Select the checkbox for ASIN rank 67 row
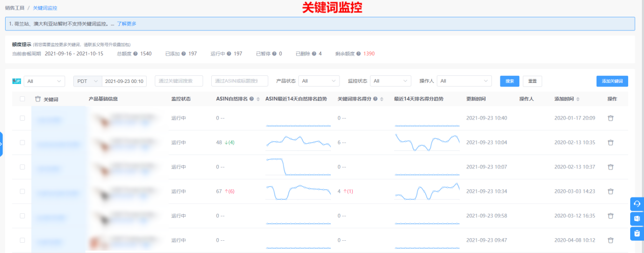 pos(22,191)
